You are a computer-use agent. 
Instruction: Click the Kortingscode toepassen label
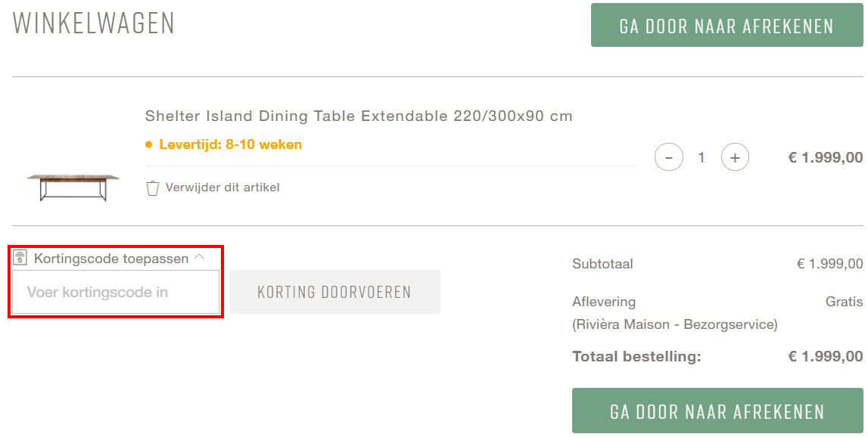pos(111,259)
